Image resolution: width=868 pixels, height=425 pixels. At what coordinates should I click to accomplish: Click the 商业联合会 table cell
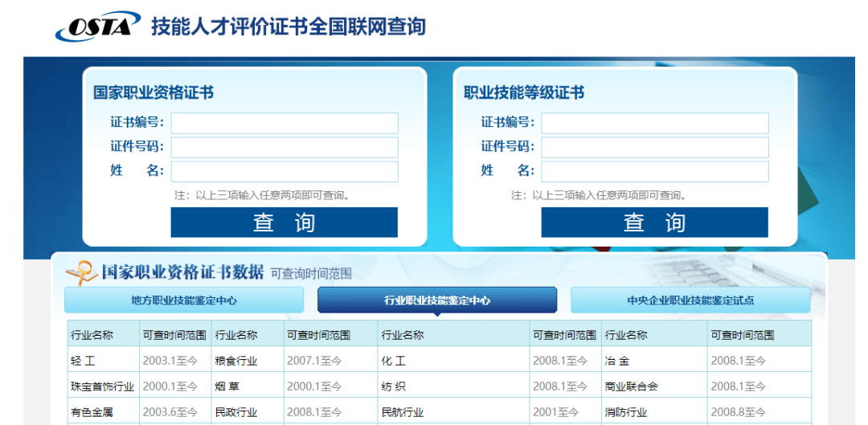pyautogui.click(x=654, y=386)
